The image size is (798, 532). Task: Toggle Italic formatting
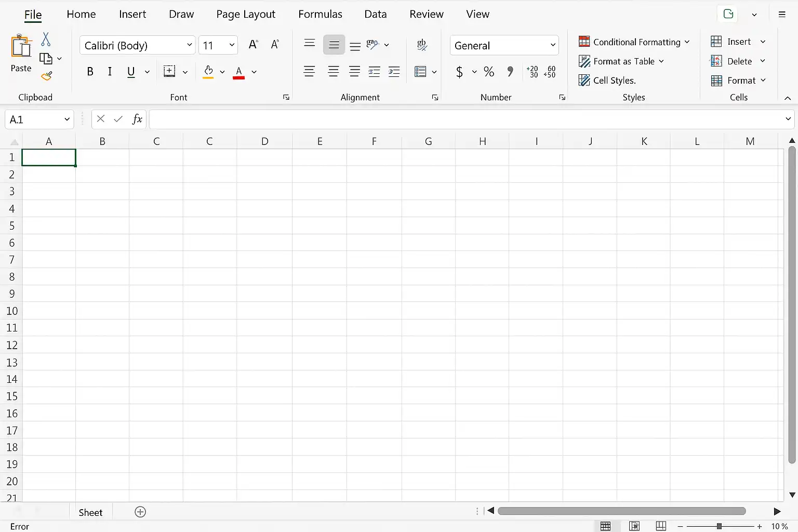tap(110, 72)
